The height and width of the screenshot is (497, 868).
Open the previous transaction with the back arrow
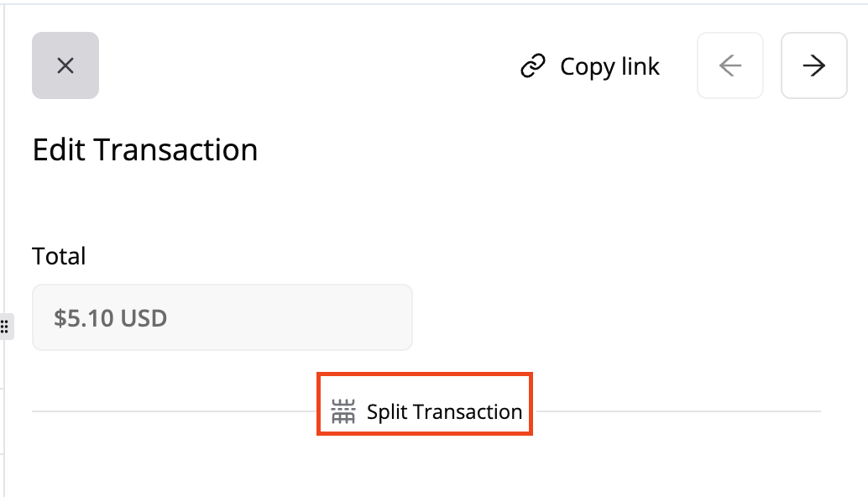coord(729,65)
